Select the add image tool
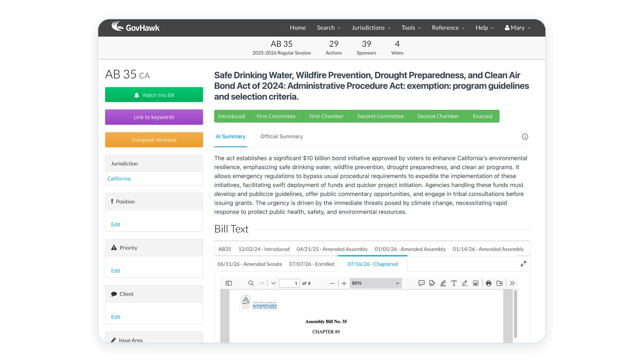This screenshot has width=644, height=362. click(x=476, y=283)
